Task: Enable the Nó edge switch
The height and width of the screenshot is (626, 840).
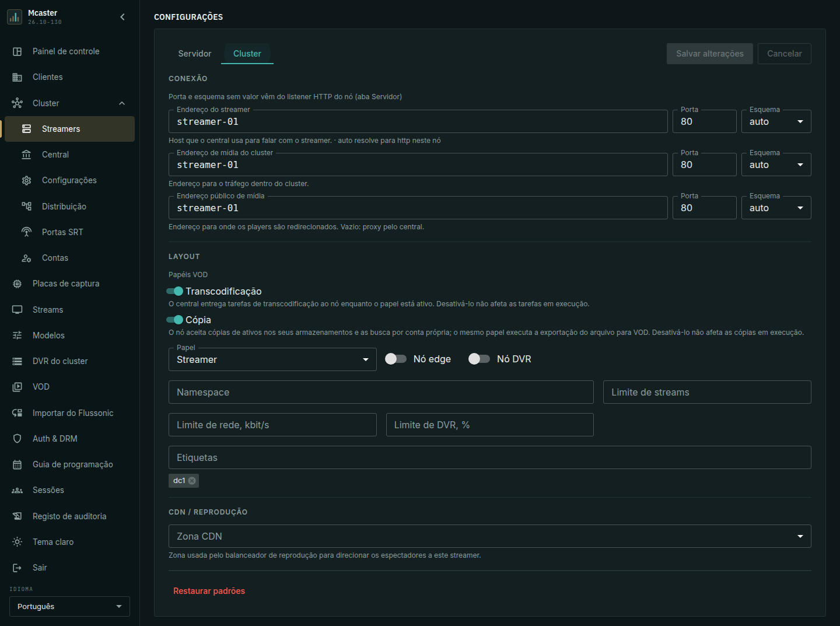Action: (395, 359)
